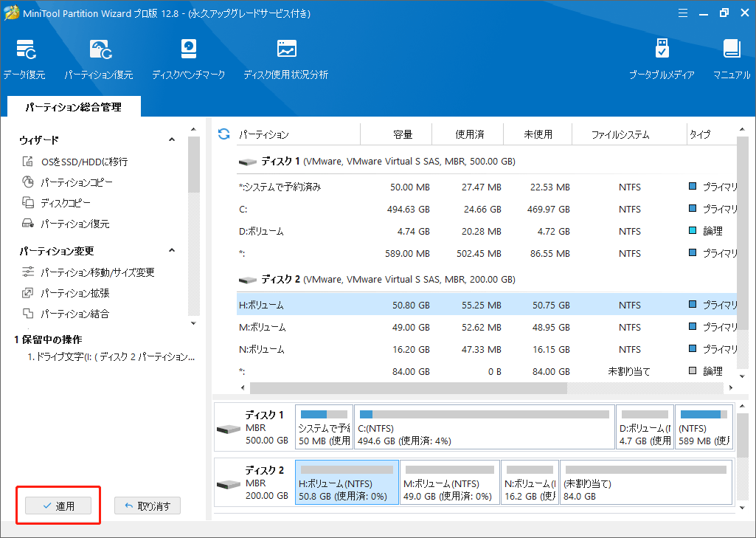The height and width of the screenshot is (538, 756).
Task: Click sidebar scrollbar up arrow
Action: [193, 129]
